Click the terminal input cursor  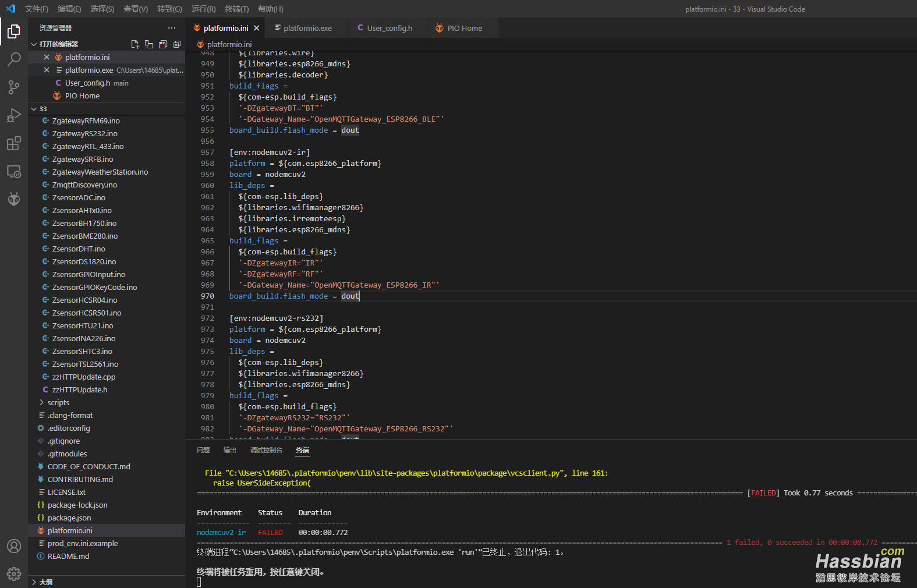click(x=199, y=582)
